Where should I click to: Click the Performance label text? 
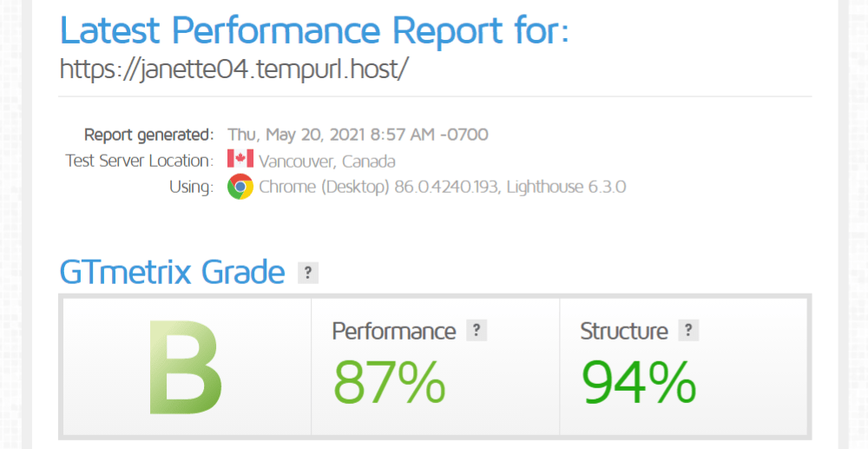coord(393,331)
